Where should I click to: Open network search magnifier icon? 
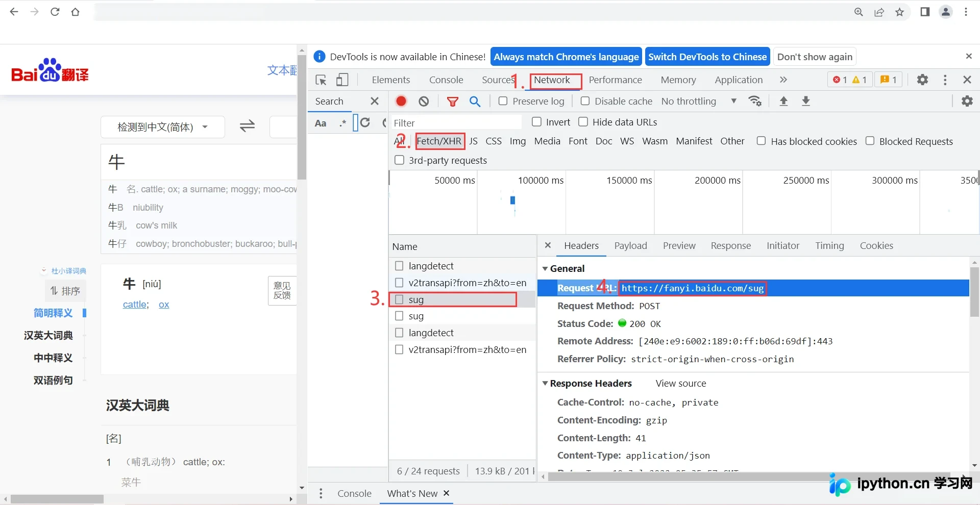click(x=475, y=102)
